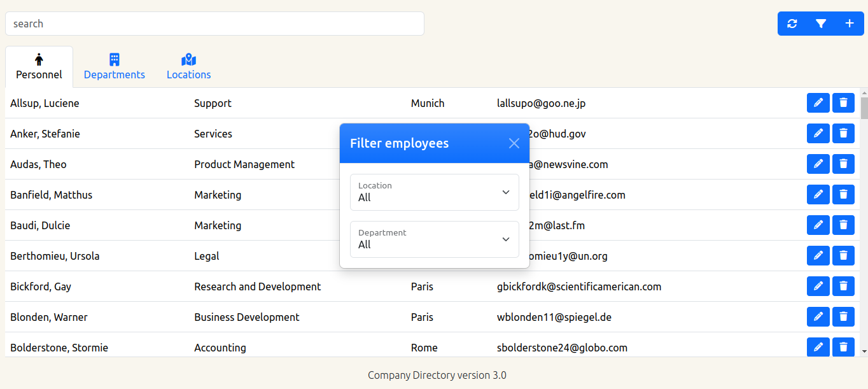
Task: Expand the Location filter dropdown
Action: pyautogui.click(x=435, y=192)
